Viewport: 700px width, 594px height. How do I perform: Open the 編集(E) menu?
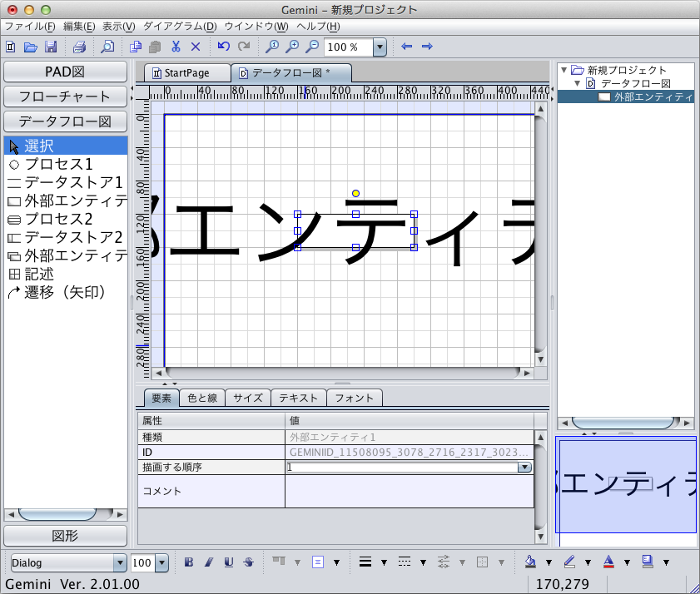point(79,27)
